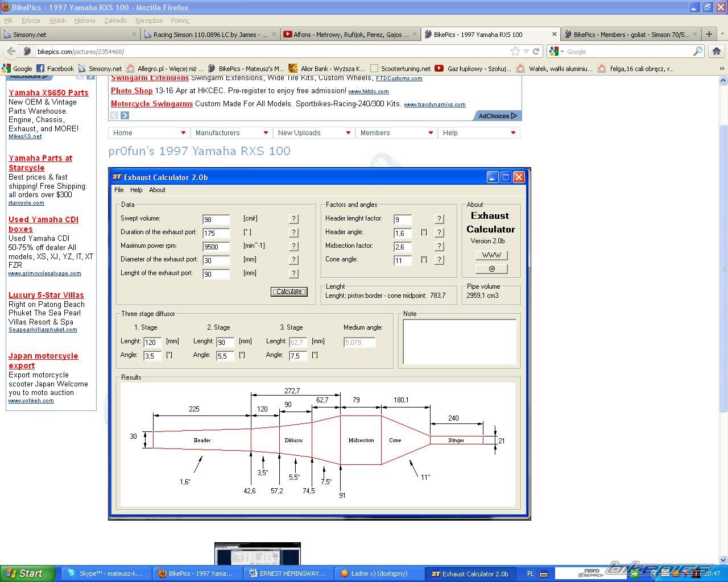Switch to Racing Simson 110.0896 LC tab
The width and height of the screenshot is (728, 582).
click(x=210, y=34)
